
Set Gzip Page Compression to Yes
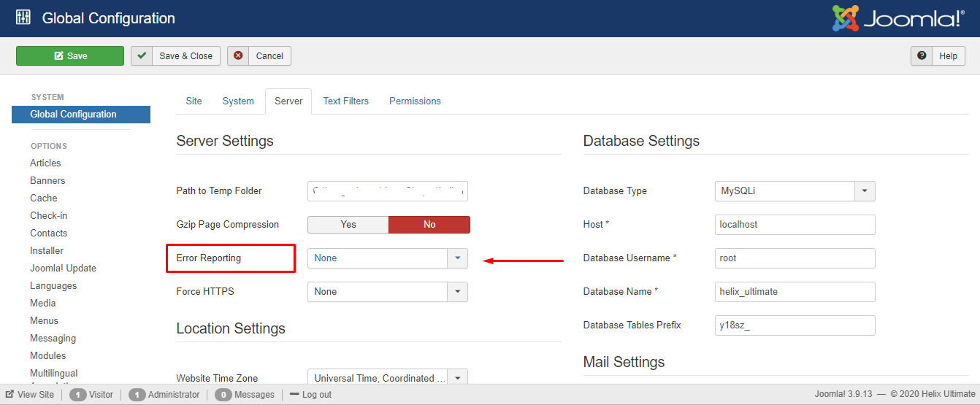[x=348, y=225]
